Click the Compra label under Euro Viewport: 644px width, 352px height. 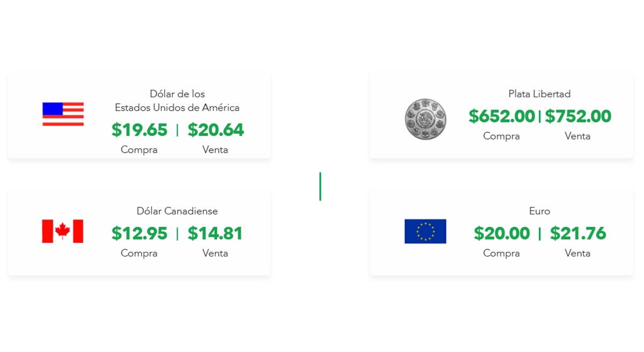[x=501, y=253]
